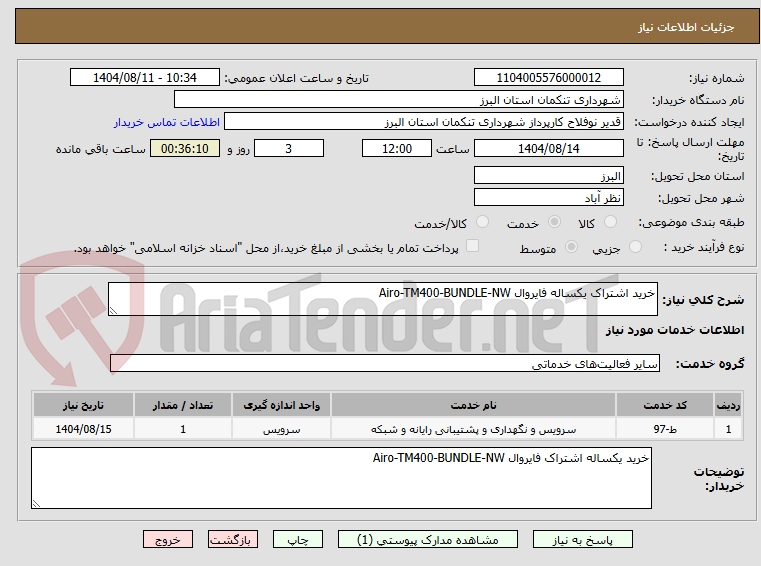761x566 pixels.
Task: Click the اطلاعات خدمات مورد نیاز heading
Action: (x=675, y=330)
